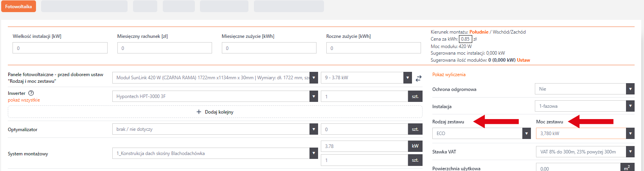The height and width of the screenshot is (171, 644).
Task: Click the Ustaw link for suggested modules
Action: (x=523, y=60)
